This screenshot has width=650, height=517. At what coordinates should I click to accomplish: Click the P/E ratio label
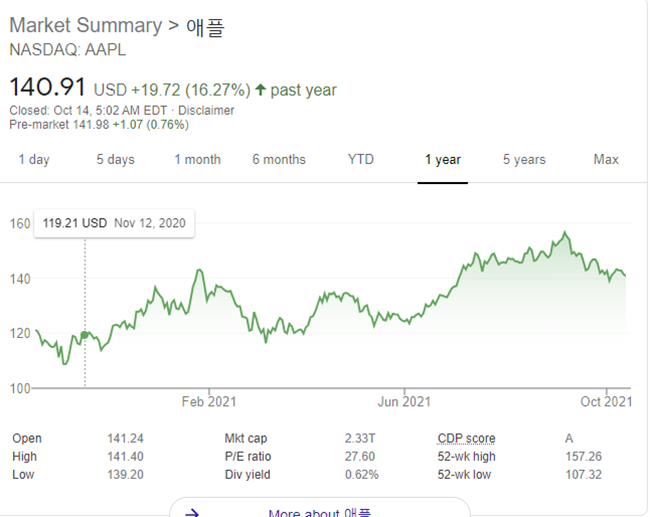tap(248, 456)
